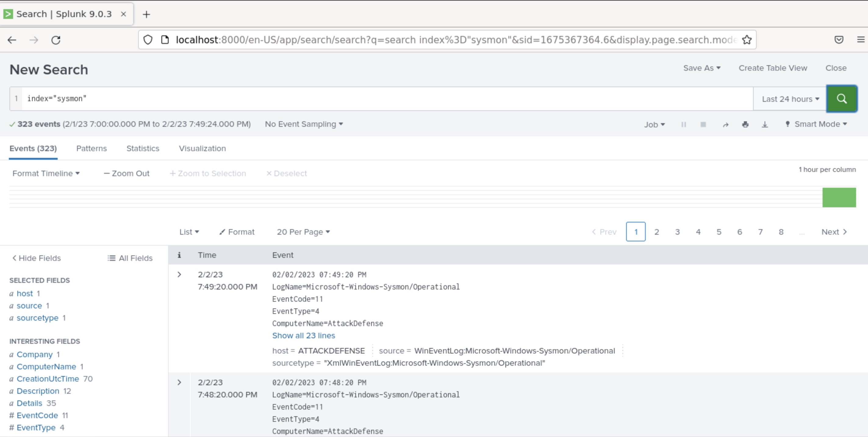This screenshot has width=868, height=437.
Task: Expand the 7:48:20 PM event row
Action: pyautogui.click(x=179, y=382)
